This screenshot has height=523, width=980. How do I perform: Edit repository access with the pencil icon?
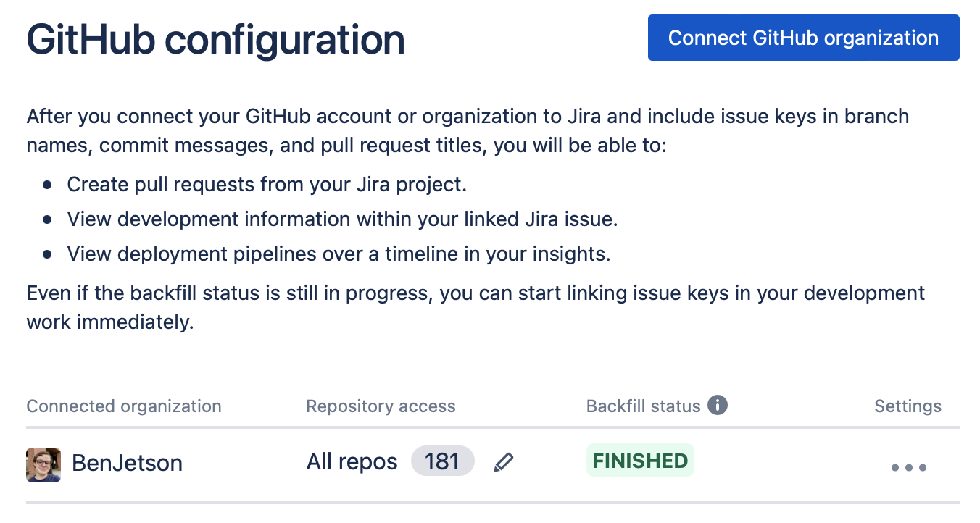click(x=503, y=461)
